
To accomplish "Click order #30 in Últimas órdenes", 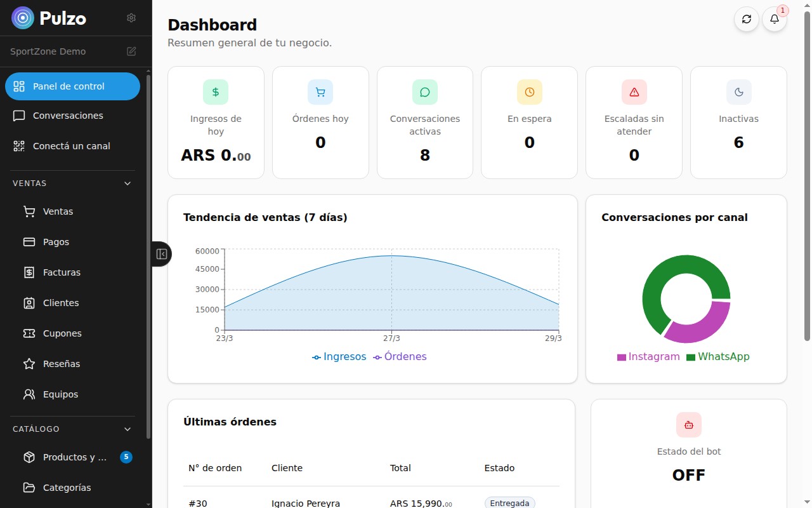I will [198, 504].
